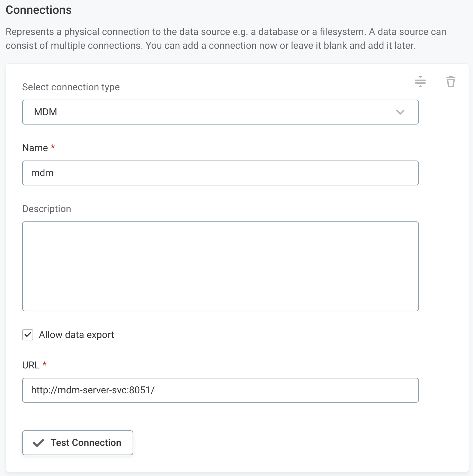This screenshot has width=473, height=476.
Task: Click the Connections section heading
Action: click(x=38, y=10)
